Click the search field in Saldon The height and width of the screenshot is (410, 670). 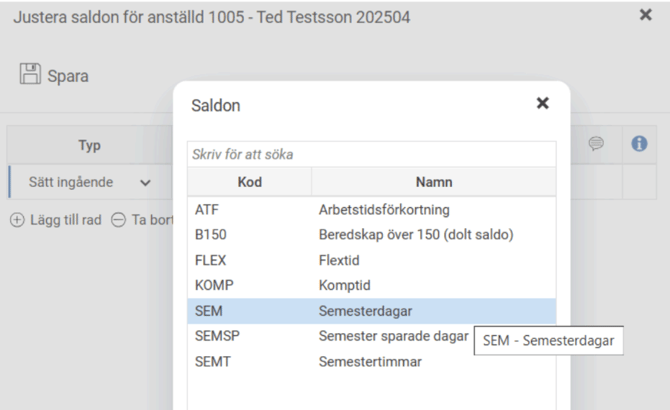point(370,155)
